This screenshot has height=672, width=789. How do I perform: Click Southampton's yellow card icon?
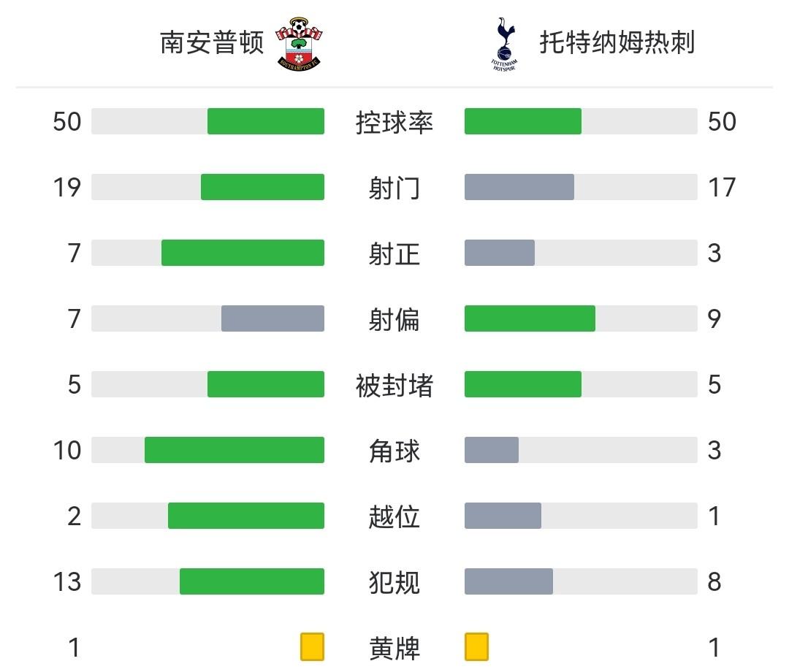(x=312, y=647)
